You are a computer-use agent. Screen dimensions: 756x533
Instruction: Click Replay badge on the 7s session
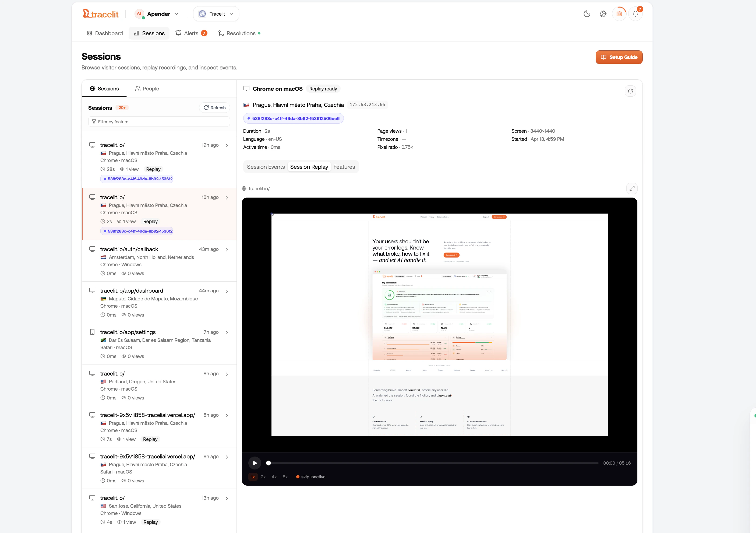pyautogui.click(x=150, y=439)
